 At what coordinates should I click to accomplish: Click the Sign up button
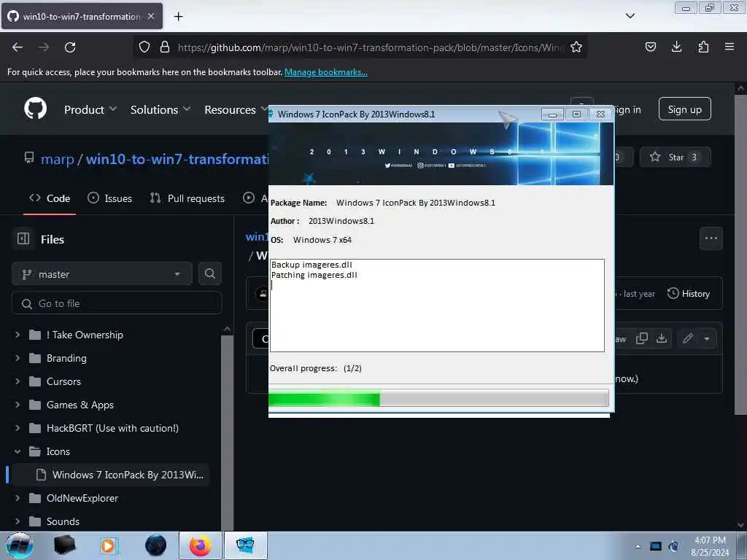point(684,109)
